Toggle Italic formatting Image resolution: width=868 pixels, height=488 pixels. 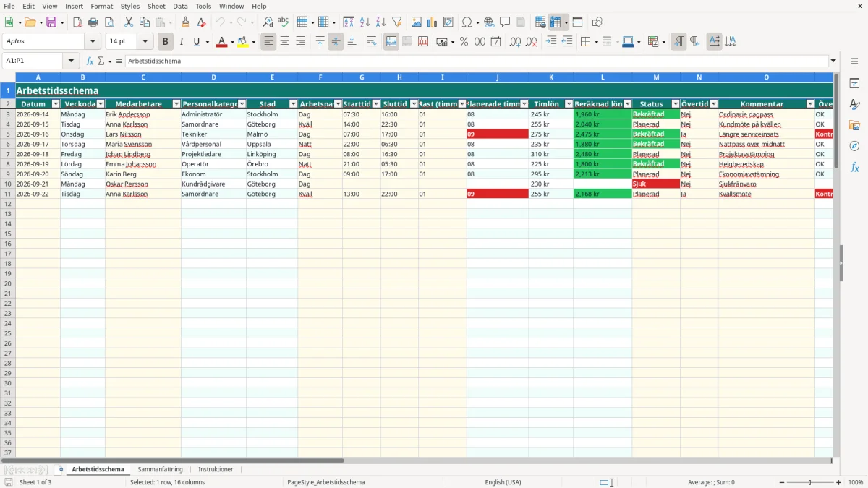point(182,42)
